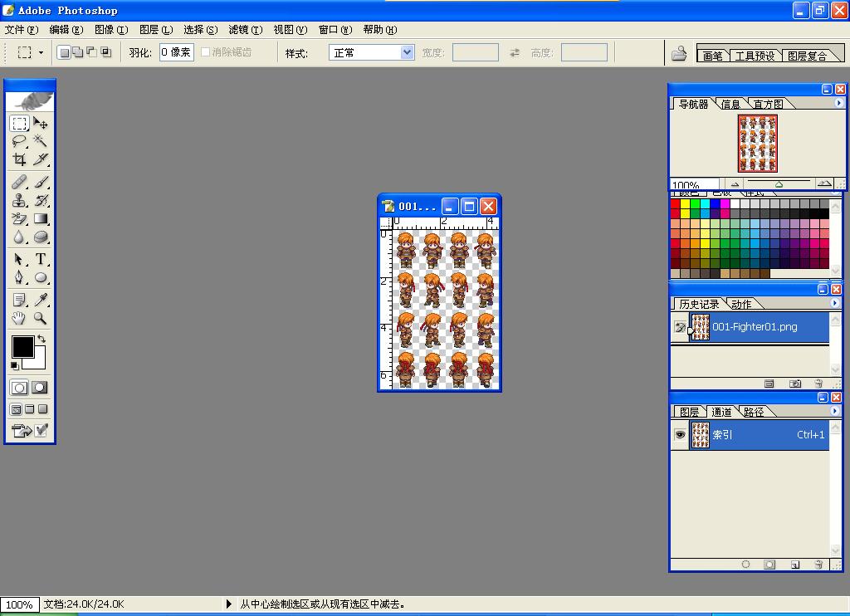Select the Crop tool
Viewport: 850px width, 616px height.
click(x=19, y=159)
